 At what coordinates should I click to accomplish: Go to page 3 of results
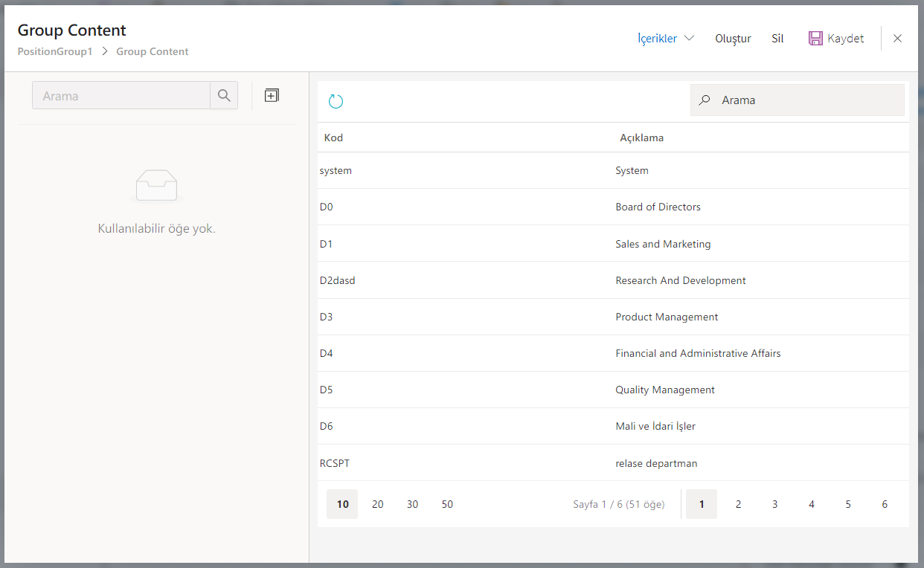coord(774,504)
